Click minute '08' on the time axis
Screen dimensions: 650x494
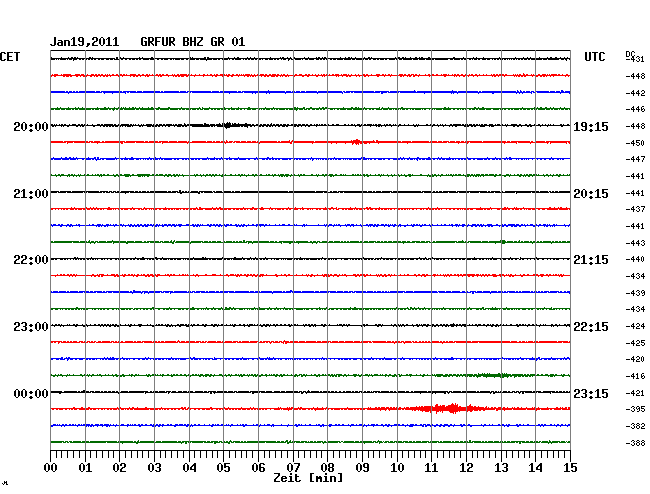327,467
